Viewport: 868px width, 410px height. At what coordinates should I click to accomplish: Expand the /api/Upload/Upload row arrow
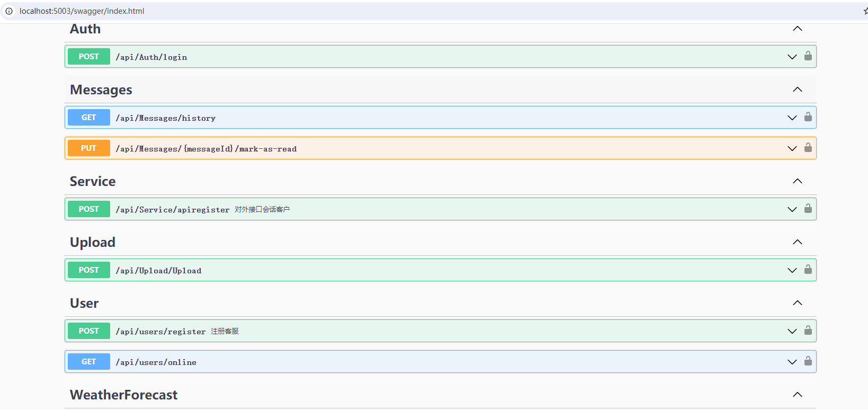tap(792, 270)
